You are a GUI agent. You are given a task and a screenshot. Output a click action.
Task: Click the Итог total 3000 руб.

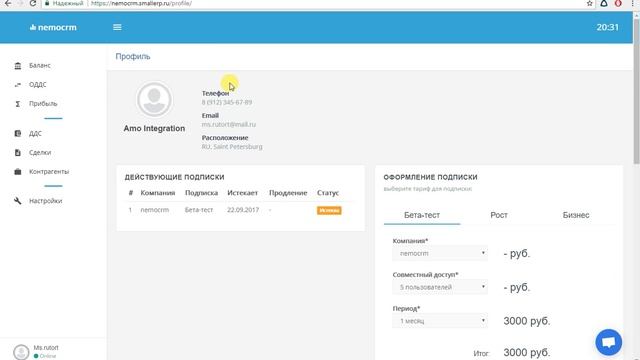(527, 352)
